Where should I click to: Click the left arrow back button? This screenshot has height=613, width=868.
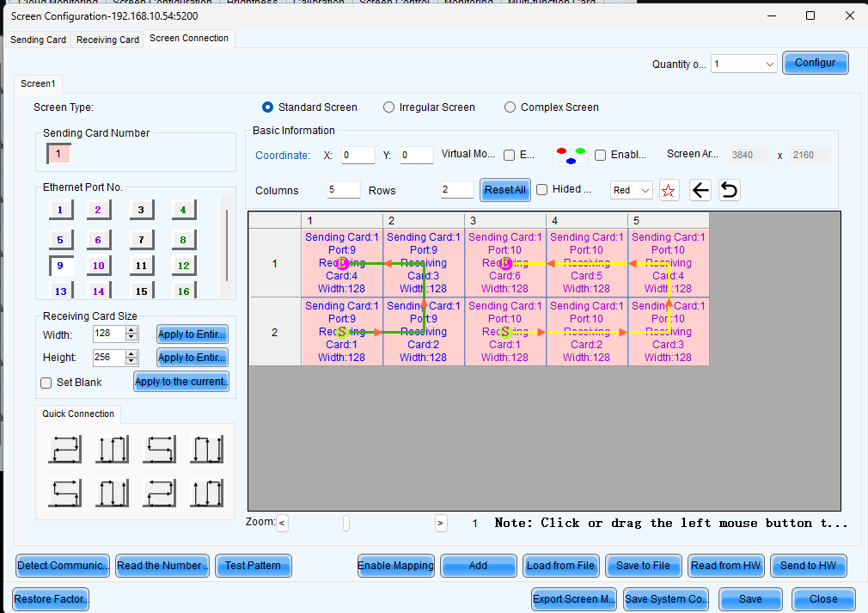[700, 191]
